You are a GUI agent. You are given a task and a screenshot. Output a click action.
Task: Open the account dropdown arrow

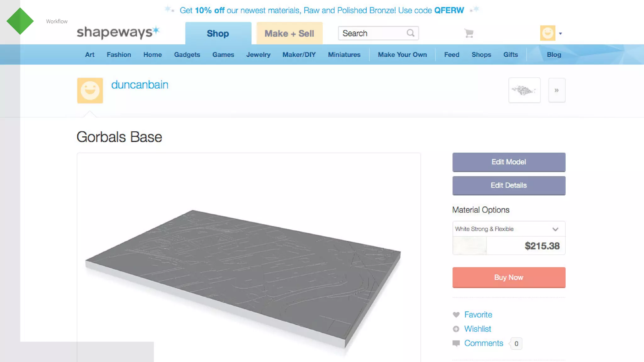pos(560,34)
